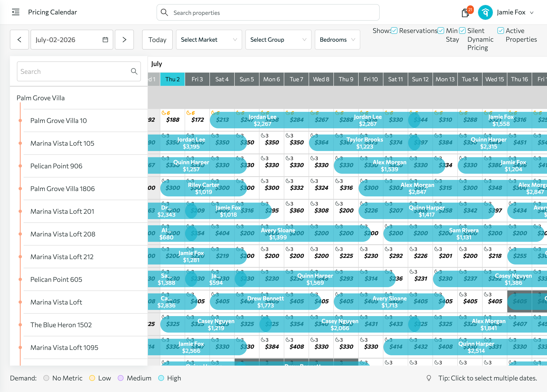Open Sam Rivera $1,131 reservation
This screenshot has width=547, height=392.
tap(464, 234)
